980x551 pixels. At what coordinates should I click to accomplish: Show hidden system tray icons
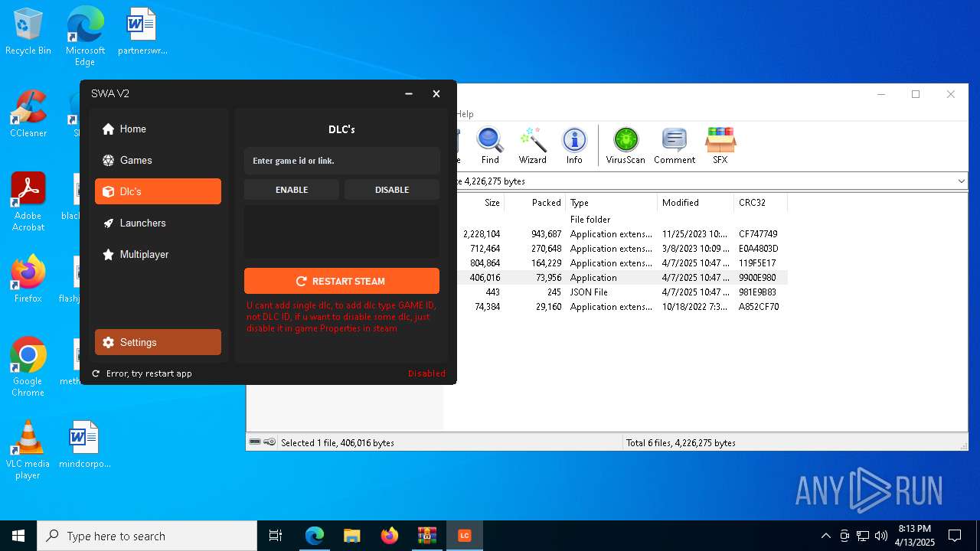coord(825,536)
